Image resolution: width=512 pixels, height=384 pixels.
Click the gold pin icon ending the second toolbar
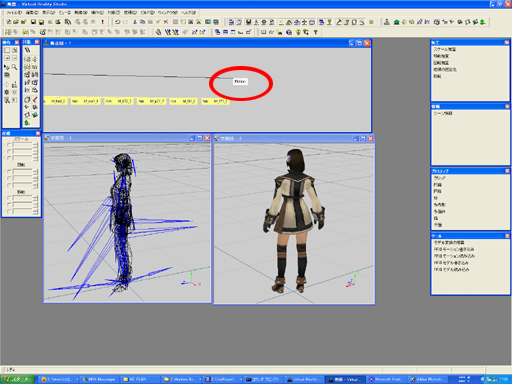point(315,32)
